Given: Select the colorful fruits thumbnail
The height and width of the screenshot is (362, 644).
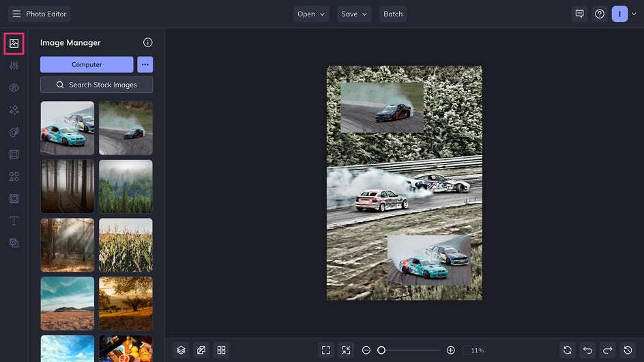Looking at the screenshot, I should (126, 348).
